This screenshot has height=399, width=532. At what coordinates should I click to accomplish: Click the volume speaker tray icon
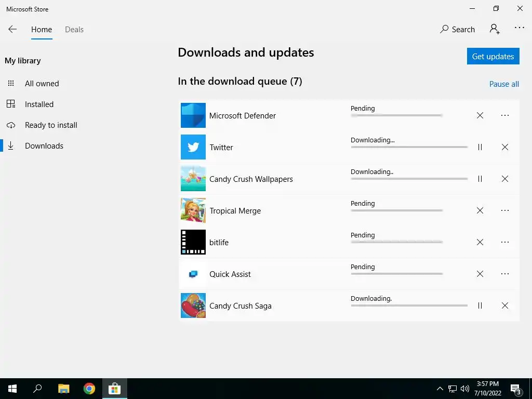465,389
